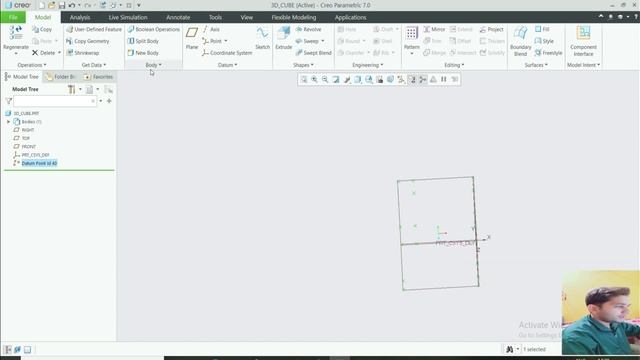Screen dimensions: 640x360
Task: Click the Copy command
Action: [42, 29]
